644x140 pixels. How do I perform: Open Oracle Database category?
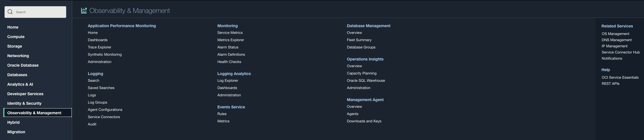(23, 65)
